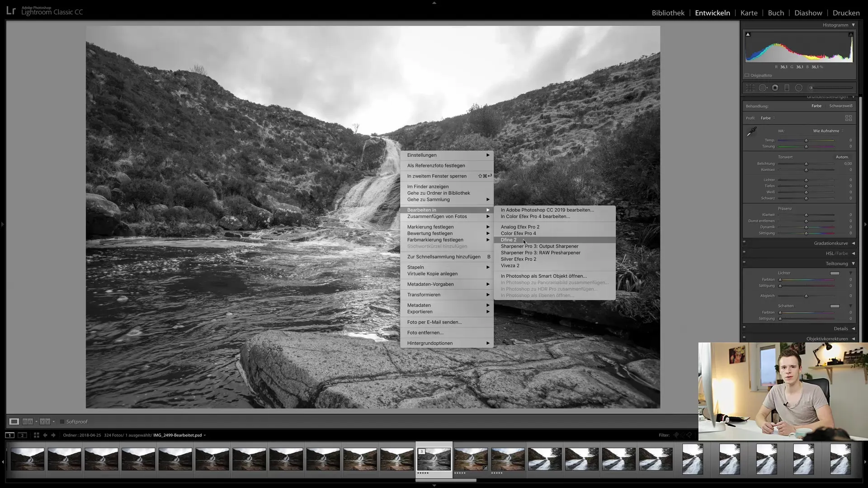
Task: Click the filmstrip horizontal scrollbar
Action: [446, 480]
